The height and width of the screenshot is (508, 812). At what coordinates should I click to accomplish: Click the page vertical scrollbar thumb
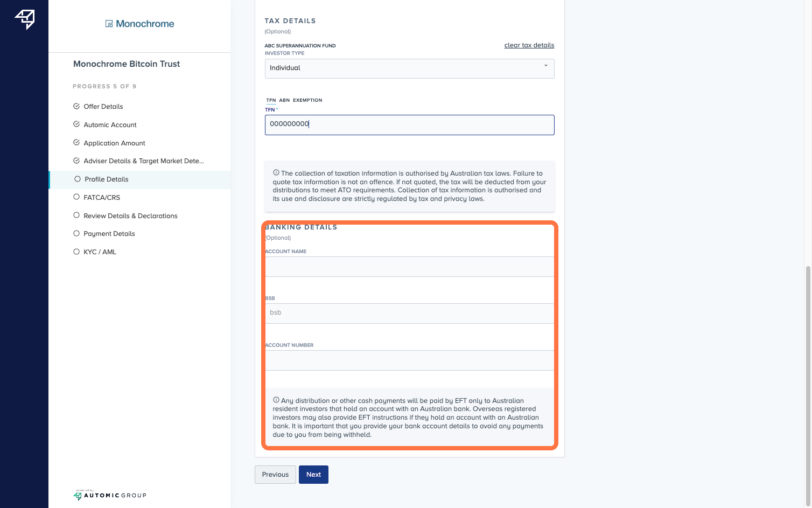pos(808,386)
